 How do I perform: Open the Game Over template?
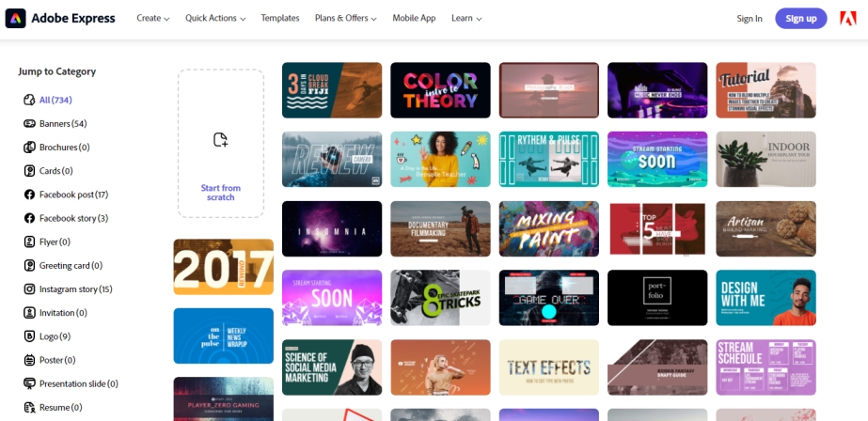tap(549, 298)
